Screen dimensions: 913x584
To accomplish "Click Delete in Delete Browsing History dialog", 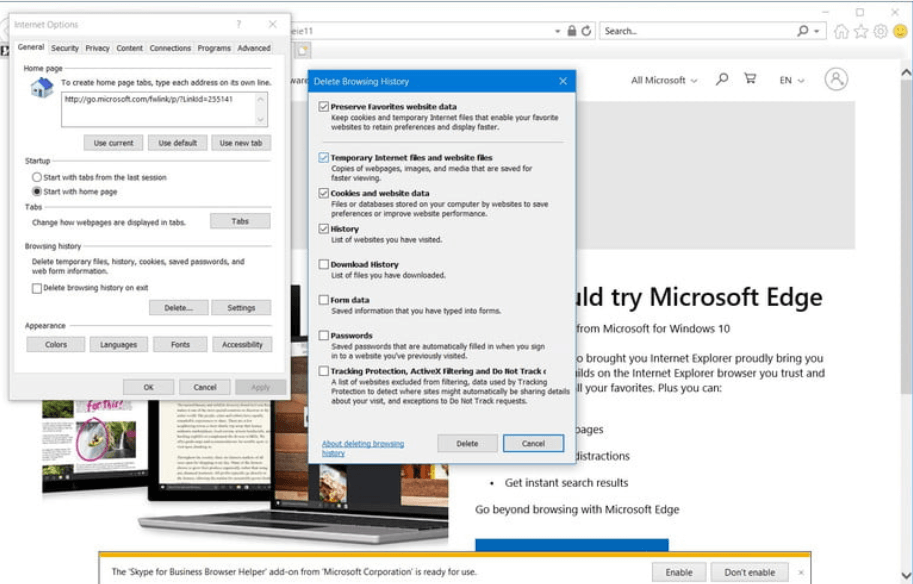I will click(x=467, y=443).
